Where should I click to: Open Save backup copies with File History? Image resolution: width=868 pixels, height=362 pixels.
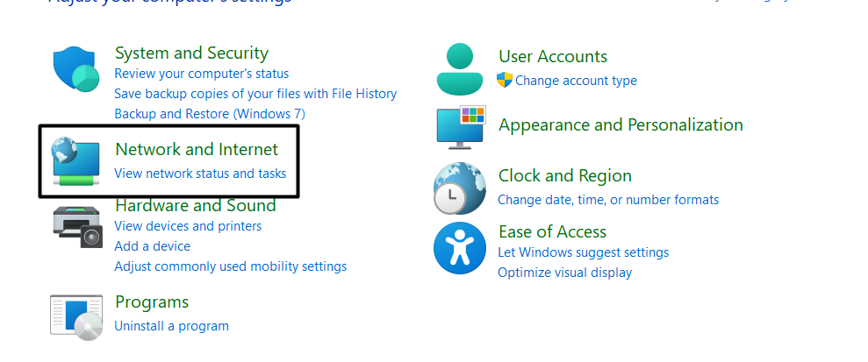tap(255, 94)
